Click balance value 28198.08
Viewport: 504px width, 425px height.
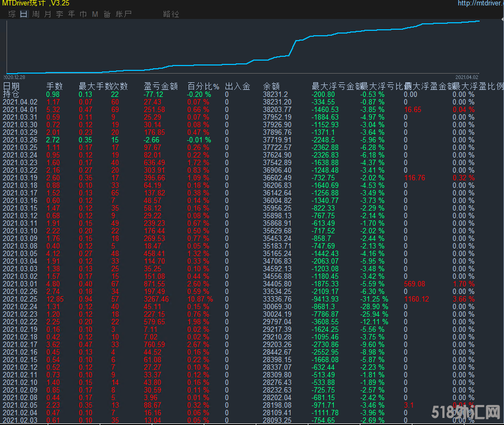click(277, 405)
